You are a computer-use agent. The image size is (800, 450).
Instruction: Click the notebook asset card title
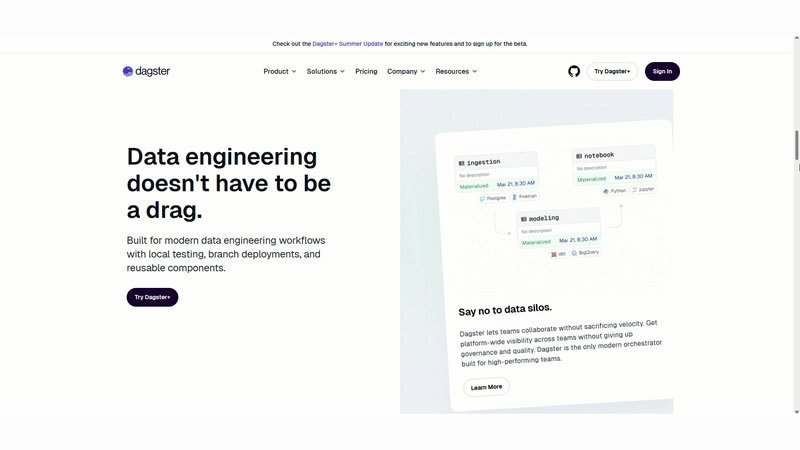[x=599, y=155]
